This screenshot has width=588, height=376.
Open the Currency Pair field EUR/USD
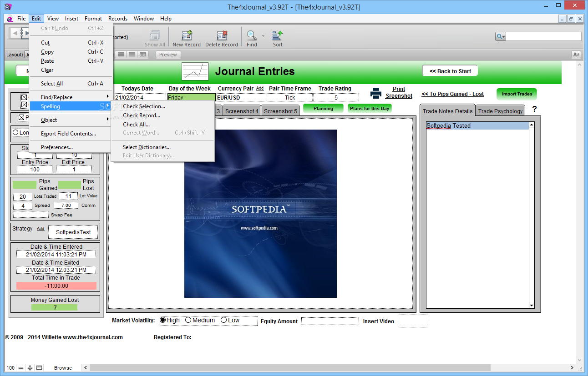tap(241, 97)
